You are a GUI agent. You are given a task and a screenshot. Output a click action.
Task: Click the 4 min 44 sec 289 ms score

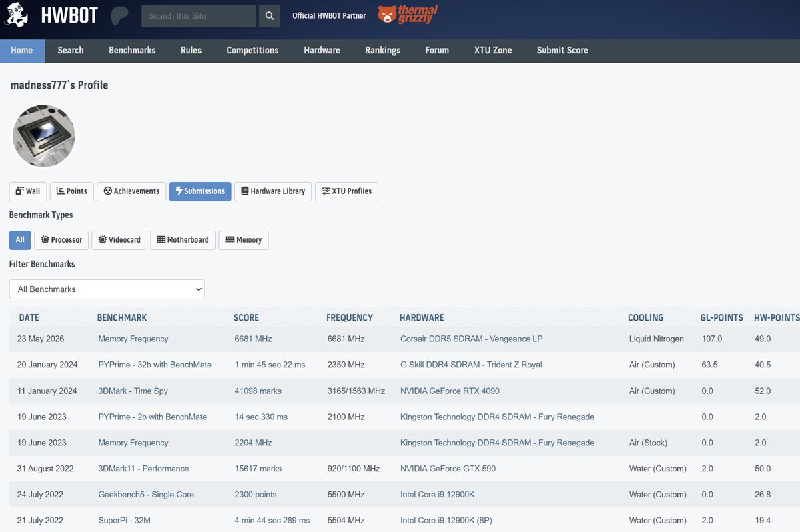click(x=272, y=521)
